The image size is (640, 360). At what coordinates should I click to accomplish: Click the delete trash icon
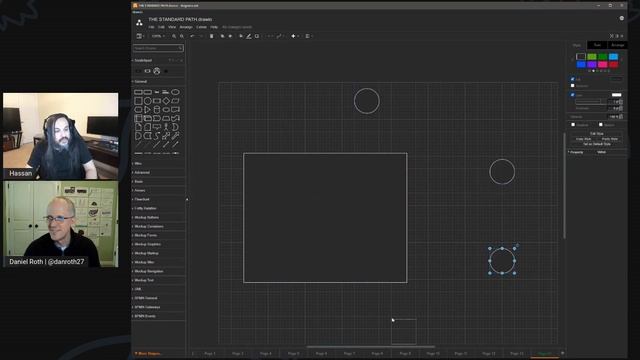211,36
